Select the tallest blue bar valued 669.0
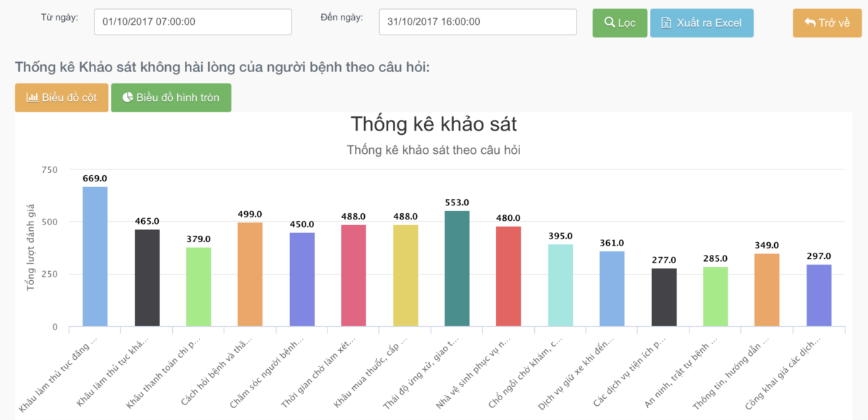868x420 pixels. [x=95, y=257]
